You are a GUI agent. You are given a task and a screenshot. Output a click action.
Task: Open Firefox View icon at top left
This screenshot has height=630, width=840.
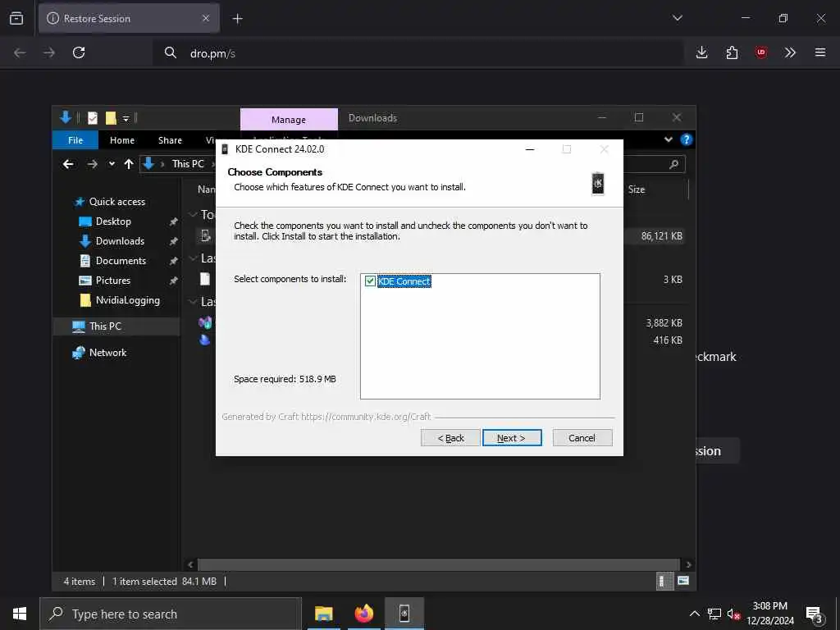(x=16, y=18)
